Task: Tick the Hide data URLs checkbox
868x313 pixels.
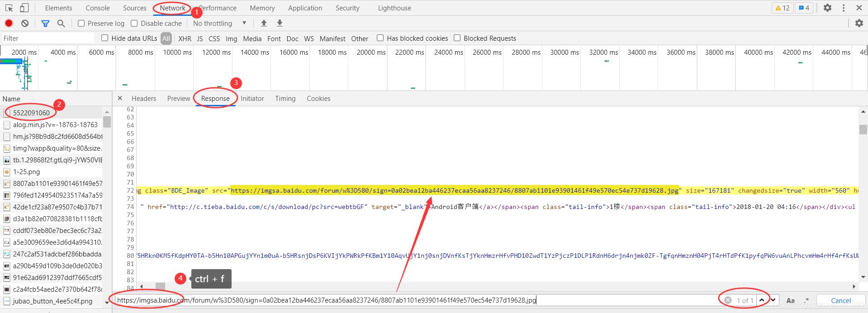Action: 105,38
